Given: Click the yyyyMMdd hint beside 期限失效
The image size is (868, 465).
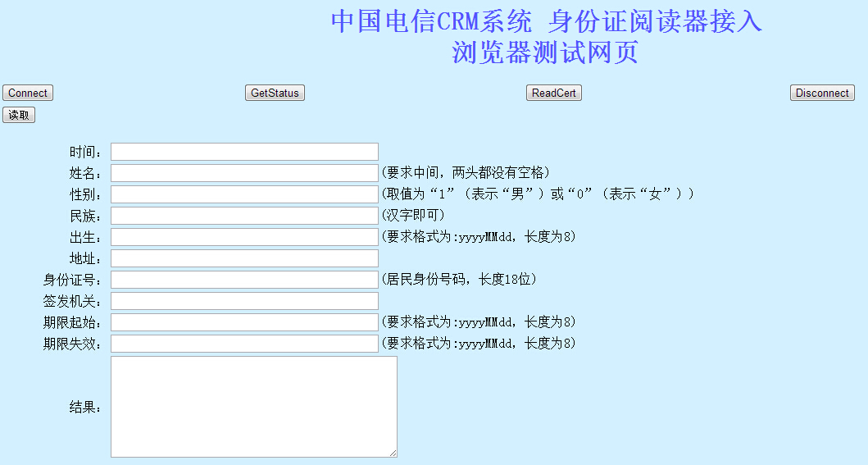Looking at the screenshot, I should click(479, 344).
